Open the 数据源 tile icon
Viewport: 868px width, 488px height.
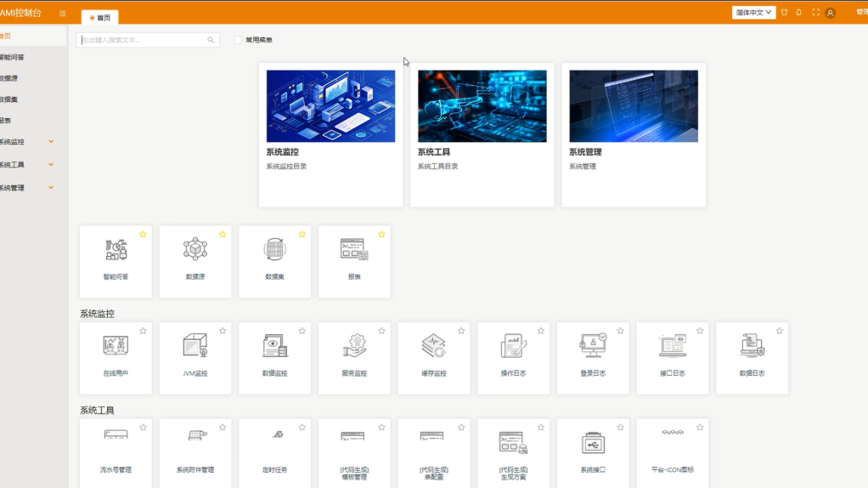pyautogui.click(x=195, y=249)
